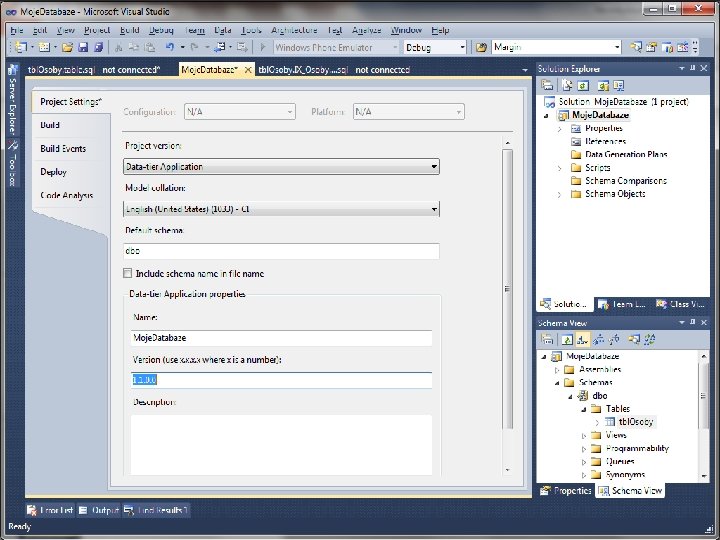This screenshot has height=540, width=720.
Task: Click the New Project toolbar icon
Action: click(x=21, y=47)
